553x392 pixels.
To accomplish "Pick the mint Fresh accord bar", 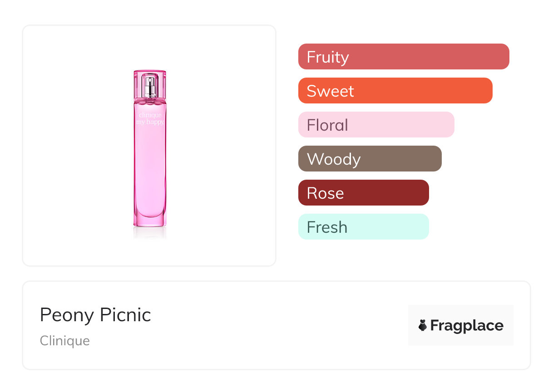I will [363, 227].
